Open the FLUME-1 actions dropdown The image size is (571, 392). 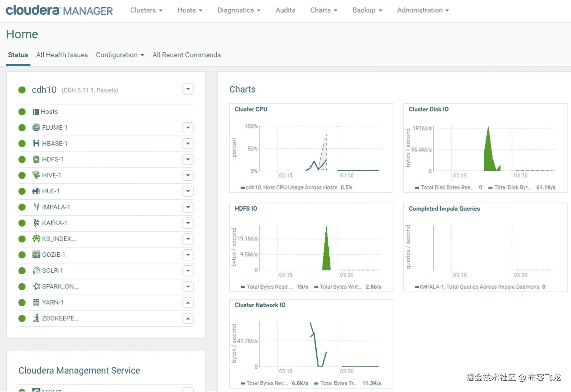coord(188,128)
